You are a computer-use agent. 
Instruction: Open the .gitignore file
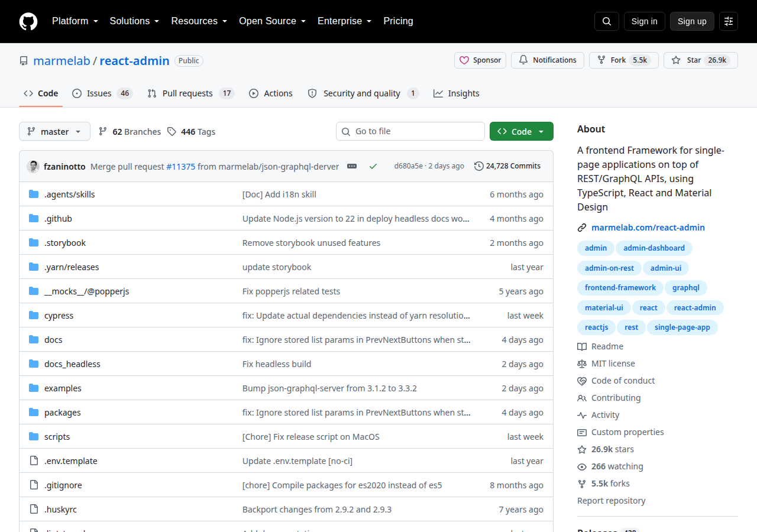point(63,485)
